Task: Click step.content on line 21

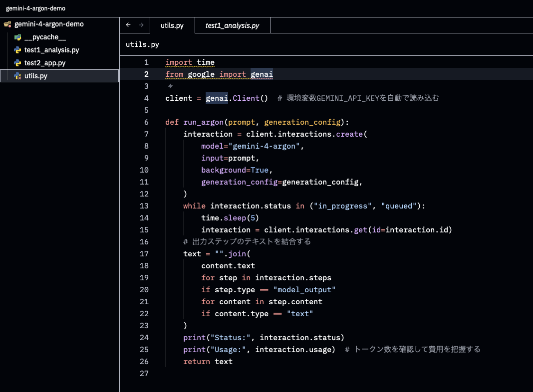Action: [295, 302]
